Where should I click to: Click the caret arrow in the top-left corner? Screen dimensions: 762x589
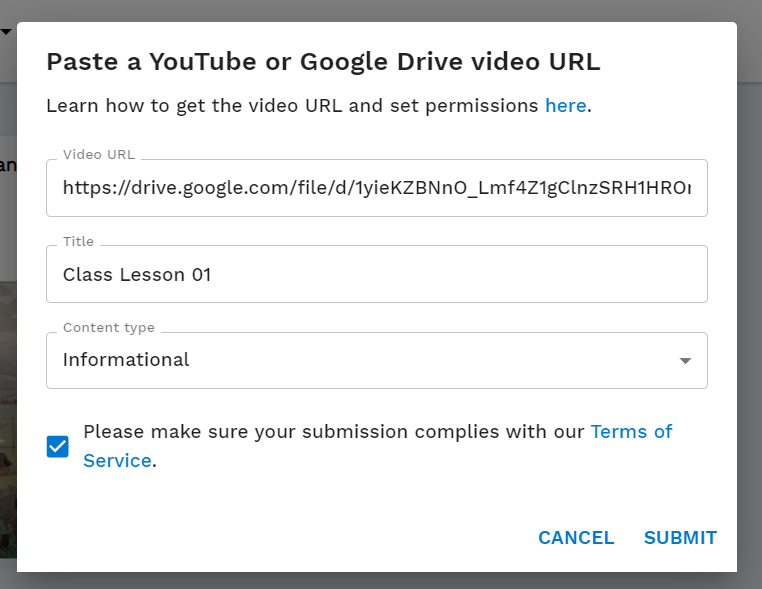point(6,32)
